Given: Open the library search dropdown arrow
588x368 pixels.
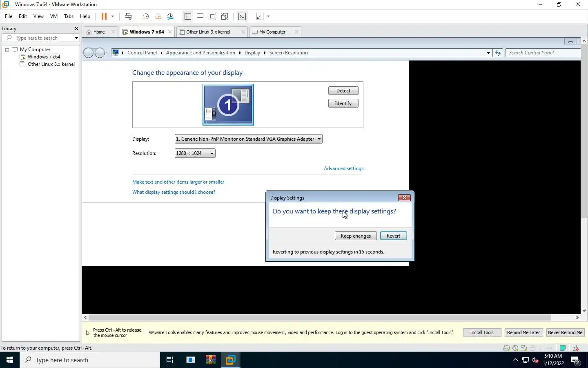Looking at the screenshot, I should click(76, 38).
